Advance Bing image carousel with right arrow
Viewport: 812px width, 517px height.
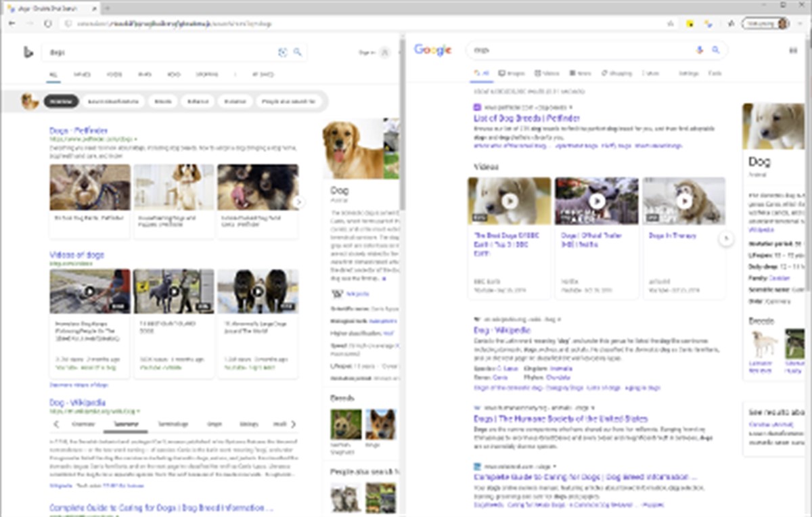pos(299,202)
